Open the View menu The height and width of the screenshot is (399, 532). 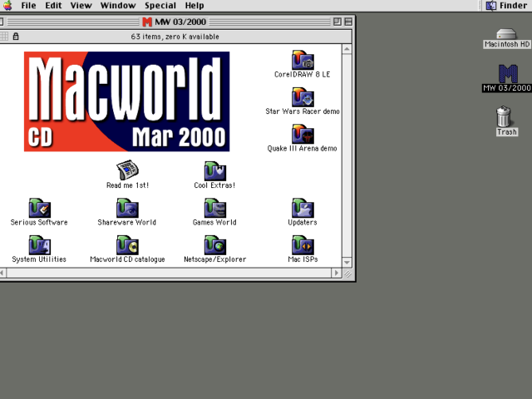point(81,6)
